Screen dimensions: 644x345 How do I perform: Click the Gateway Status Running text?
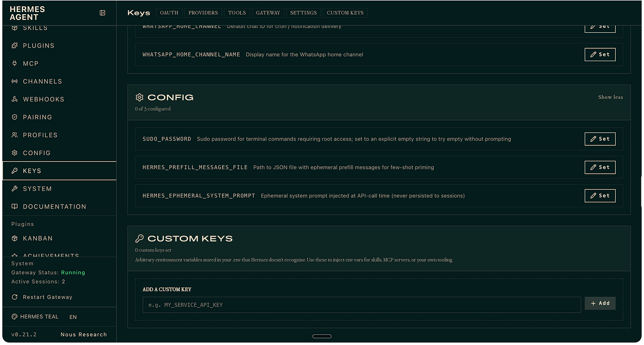(48, 273)
